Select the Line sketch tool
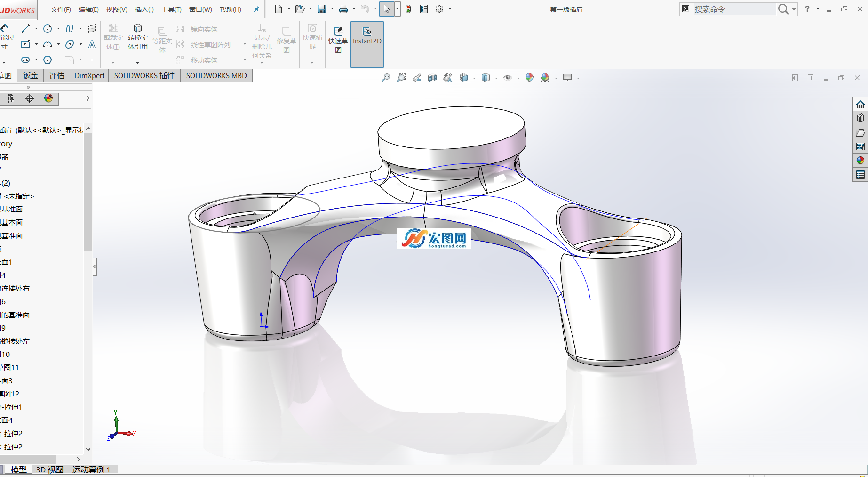868x477 pixels. click(x=25, y=29)
